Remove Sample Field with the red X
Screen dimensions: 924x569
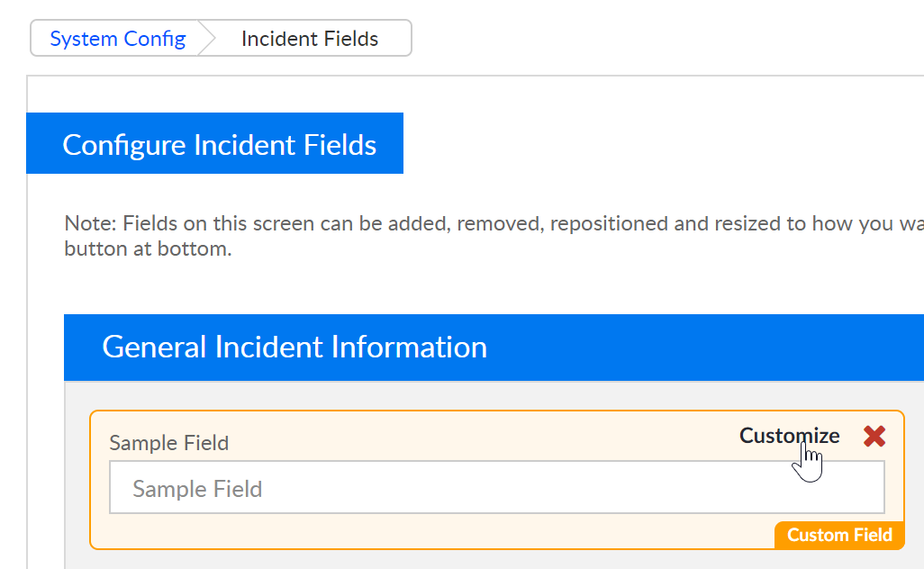coord(874,437)
